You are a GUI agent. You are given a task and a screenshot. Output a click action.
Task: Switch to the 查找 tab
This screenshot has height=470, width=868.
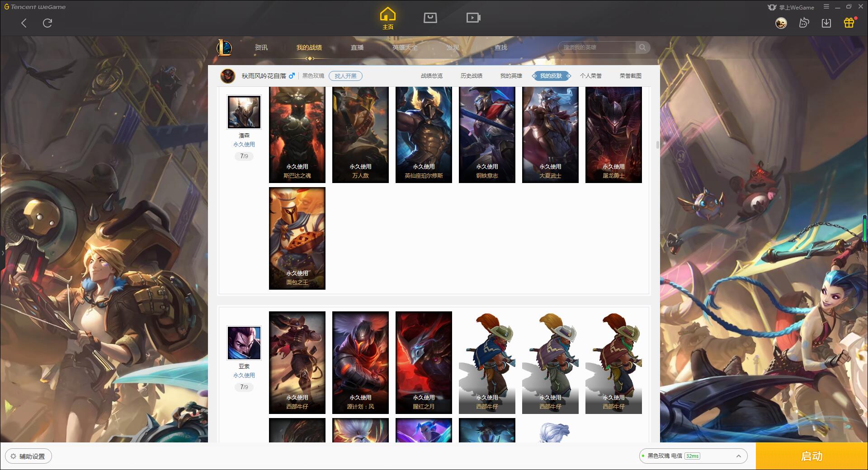tap(501, 47)
